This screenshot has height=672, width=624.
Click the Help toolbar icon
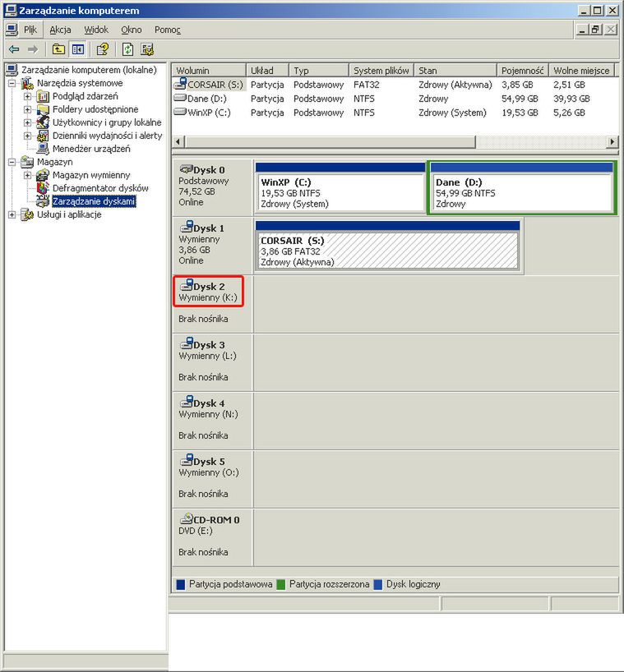(x=103, y=49)
